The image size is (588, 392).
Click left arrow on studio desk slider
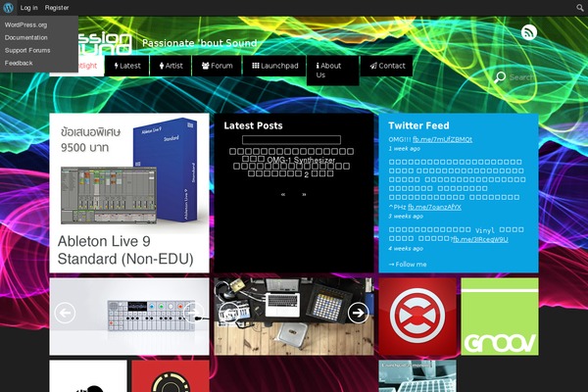(x=229, y=313)
